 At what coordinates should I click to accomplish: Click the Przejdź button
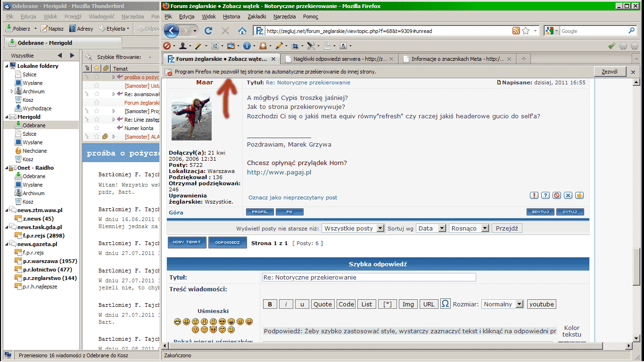507,228
